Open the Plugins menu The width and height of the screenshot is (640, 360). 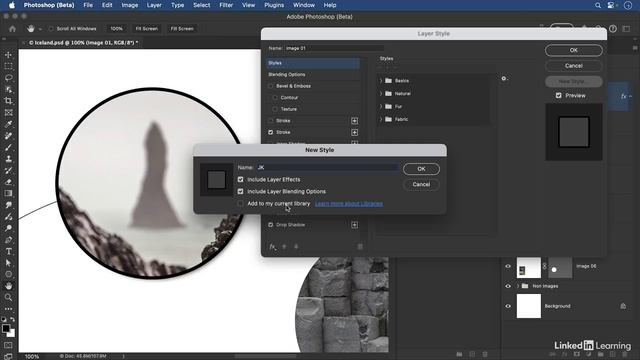274,5
